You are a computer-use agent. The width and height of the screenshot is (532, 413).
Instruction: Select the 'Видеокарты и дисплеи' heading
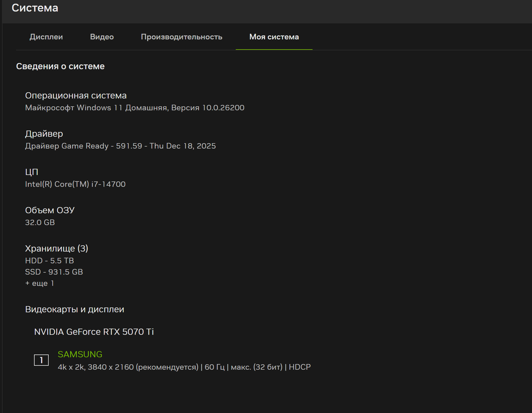(x=75, y=309)
